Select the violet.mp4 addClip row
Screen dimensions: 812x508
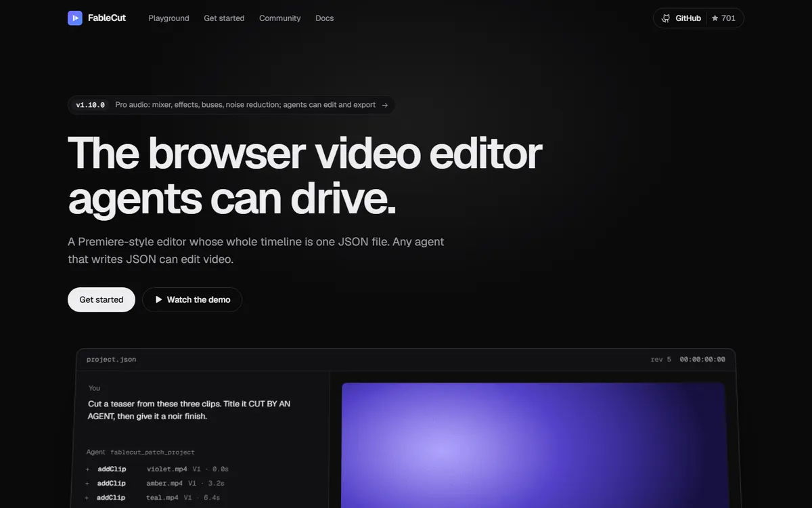click(157, 469)
